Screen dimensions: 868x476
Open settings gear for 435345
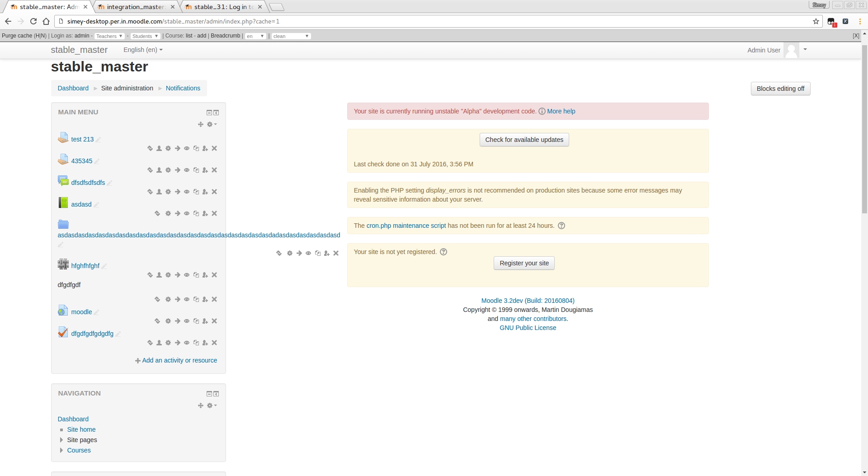pos(168,170)
